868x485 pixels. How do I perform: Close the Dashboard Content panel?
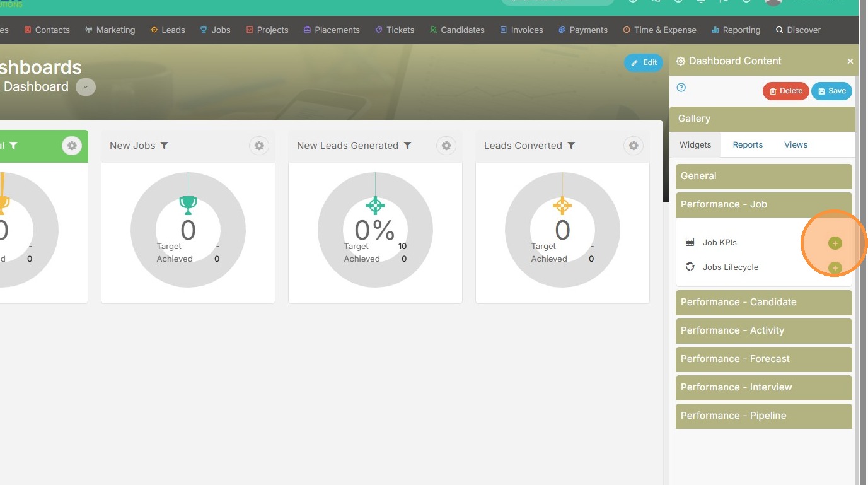tap(850, 61)
